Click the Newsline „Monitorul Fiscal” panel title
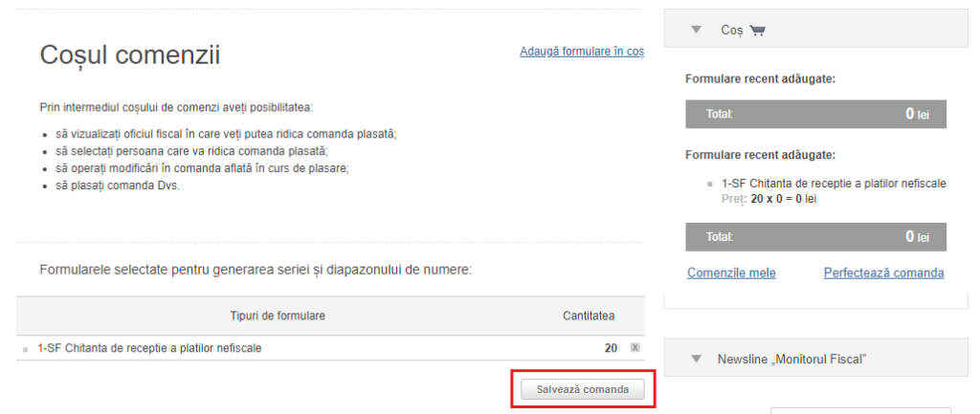This screenshot has height=414, width=980. (x=791, y=360)
